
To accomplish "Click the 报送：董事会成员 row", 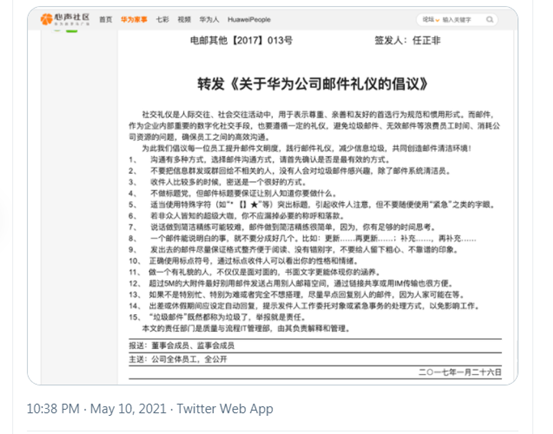I will [315, 346].
